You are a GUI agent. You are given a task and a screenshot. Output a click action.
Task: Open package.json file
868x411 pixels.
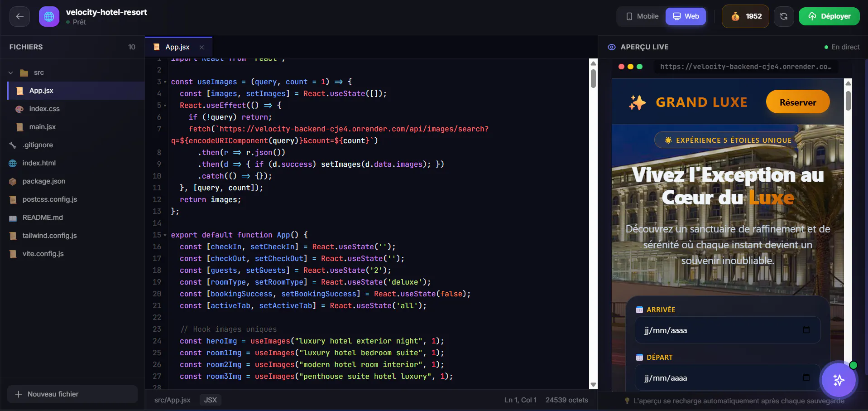tap(72, 181)
